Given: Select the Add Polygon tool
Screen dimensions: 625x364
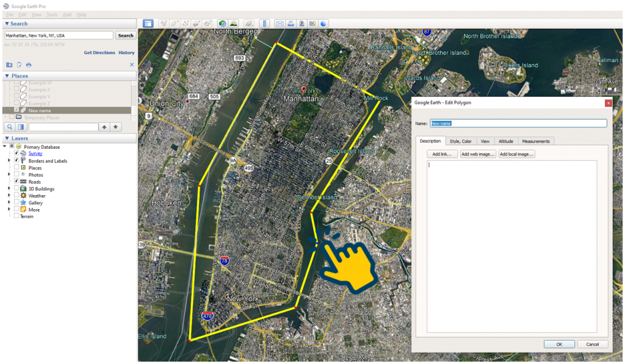Looking at the screenshot, I should click(174, 23).
